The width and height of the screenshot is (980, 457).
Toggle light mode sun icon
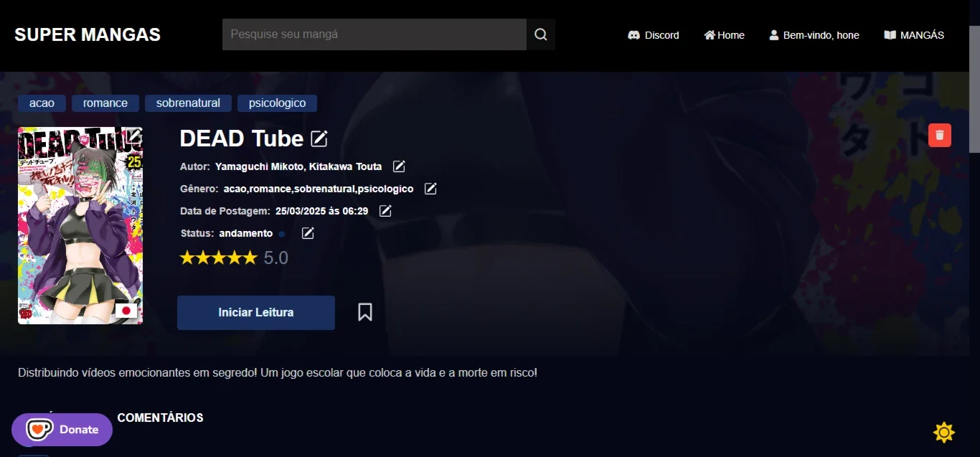point(944,432)
